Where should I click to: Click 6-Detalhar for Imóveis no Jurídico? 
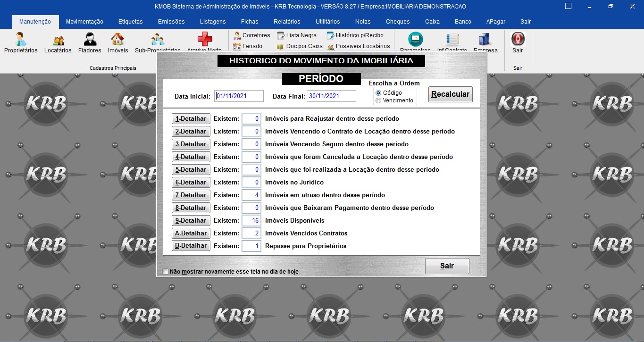point(191,183)
